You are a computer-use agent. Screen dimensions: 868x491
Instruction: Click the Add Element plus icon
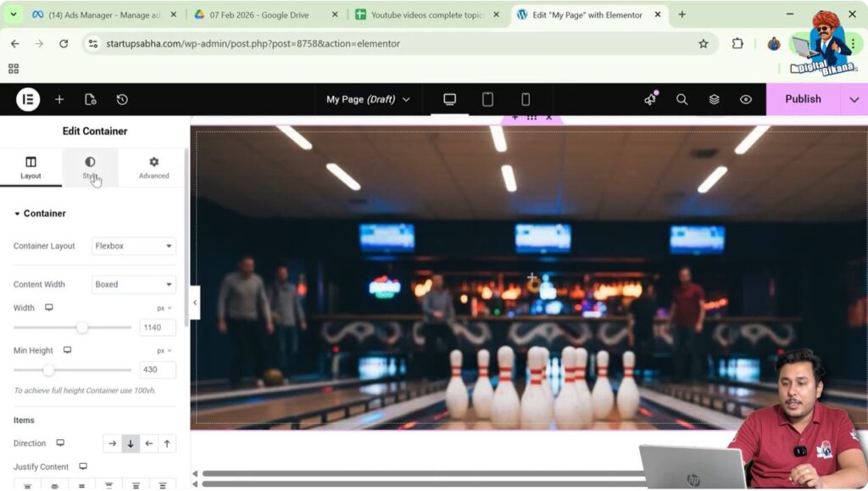pos(59,99)
